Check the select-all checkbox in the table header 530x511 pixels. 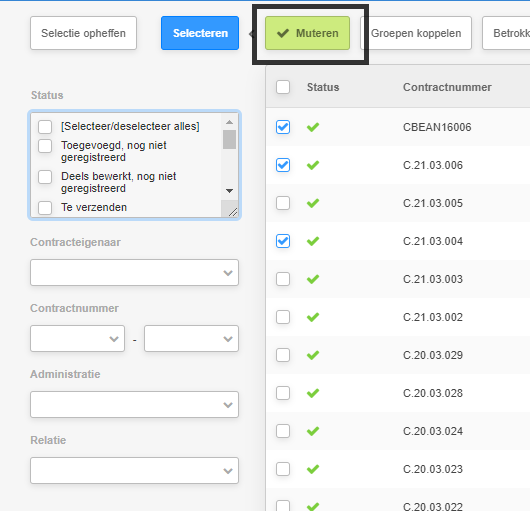coord(283,87)
